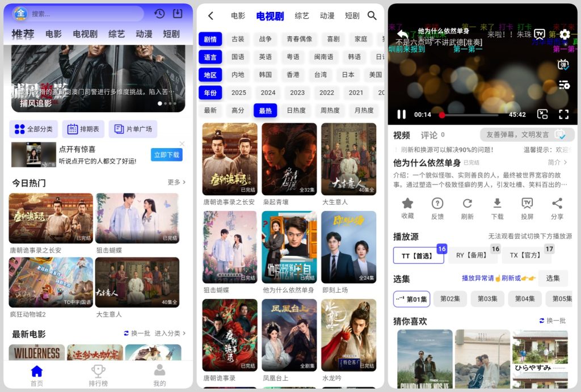Enter picture-in-picture mode

(542, 115)
